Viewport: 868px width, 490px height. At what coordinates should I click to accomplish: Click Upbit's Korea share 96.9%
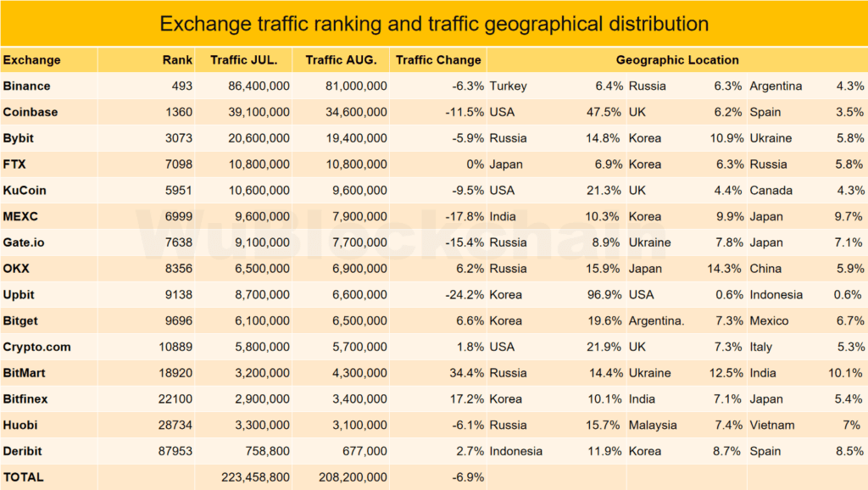[604, 294]
